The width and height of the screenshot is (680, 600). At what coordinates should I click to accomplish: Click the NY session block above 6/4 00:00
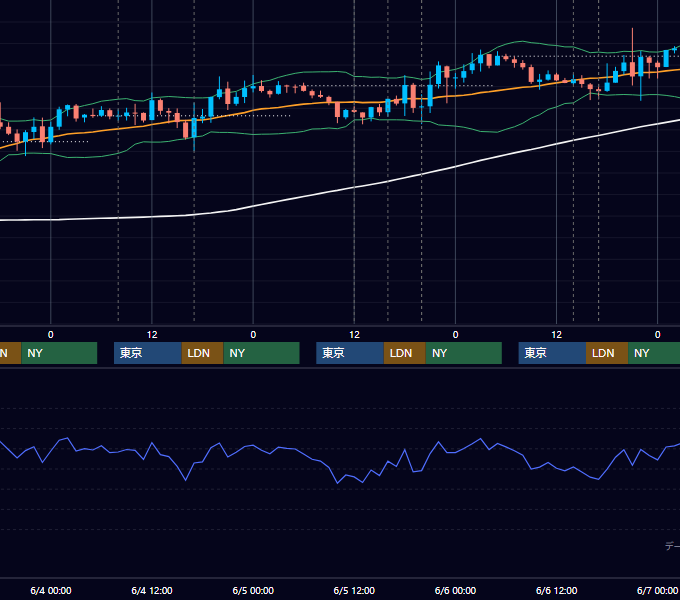(x=59, y=353)
